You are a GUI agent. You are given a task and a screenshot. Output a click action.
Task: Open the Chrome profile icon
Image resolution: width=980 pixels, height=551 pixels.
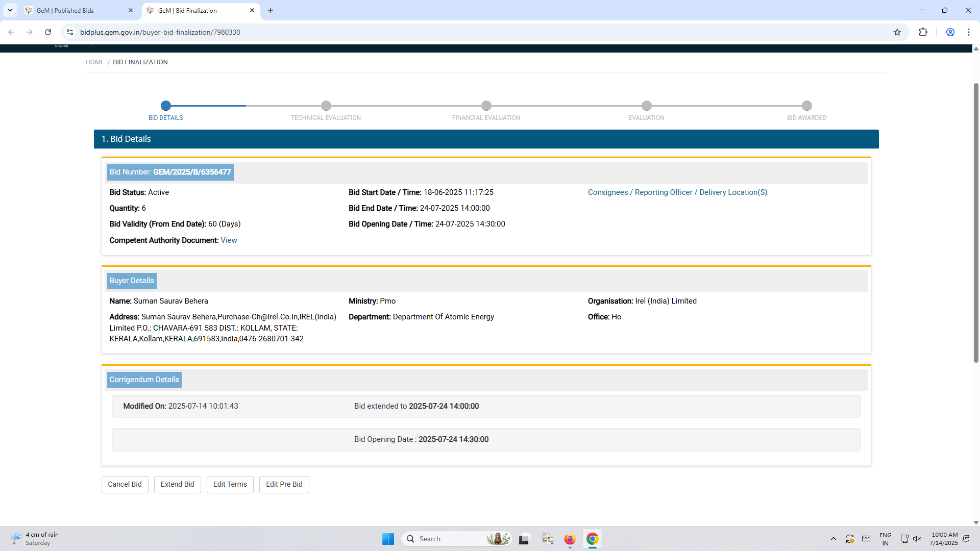pos(950,32)
